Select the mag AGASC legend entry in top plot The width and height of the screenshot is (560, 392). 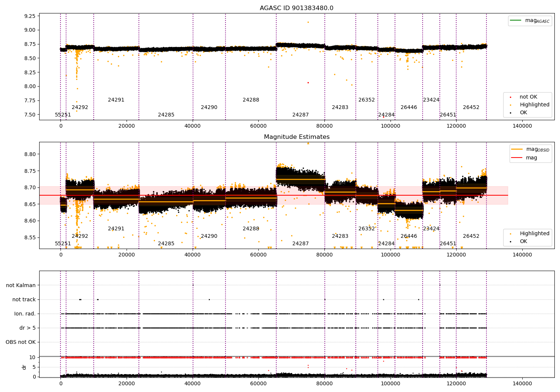coord(530,21)
